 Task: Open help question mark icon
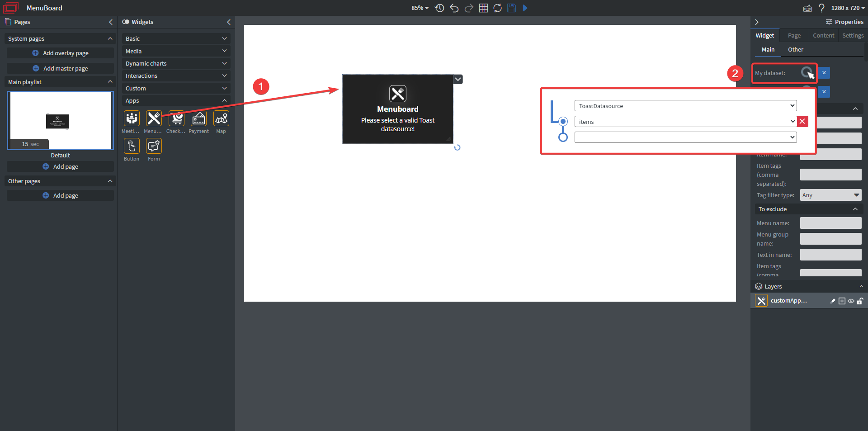click(821, 8)
